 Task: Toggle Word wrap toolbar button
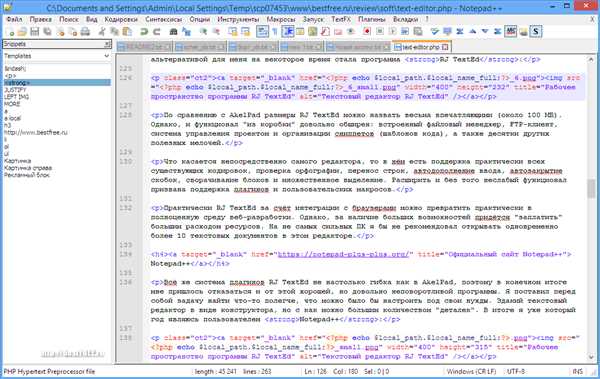pos(262,31)
